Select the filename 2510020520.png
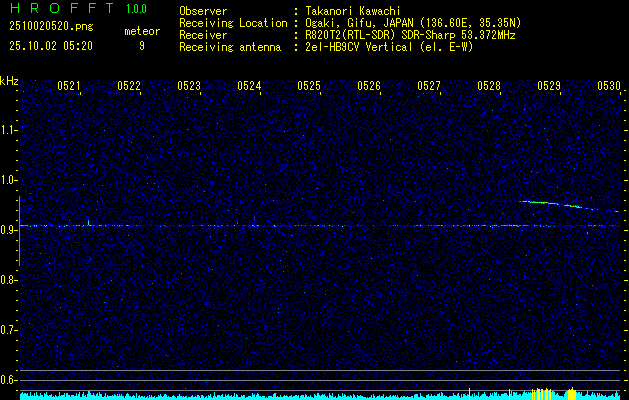629x400 pixels. [51, 26]
